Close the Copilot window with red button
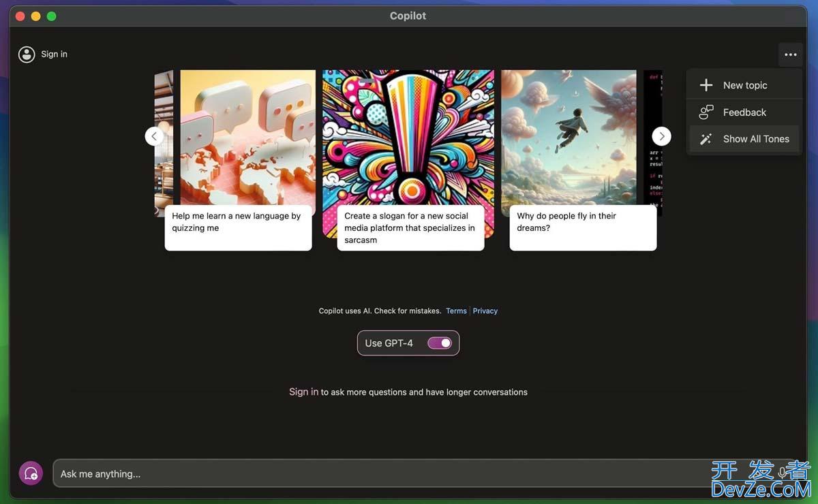This screenshot has height=504, width=818. pos(20,16)
